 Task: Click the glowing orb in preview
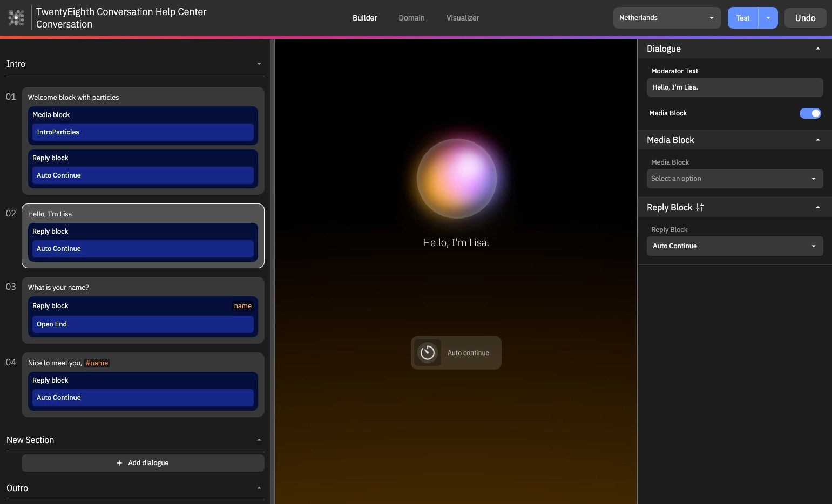(457, 178)
